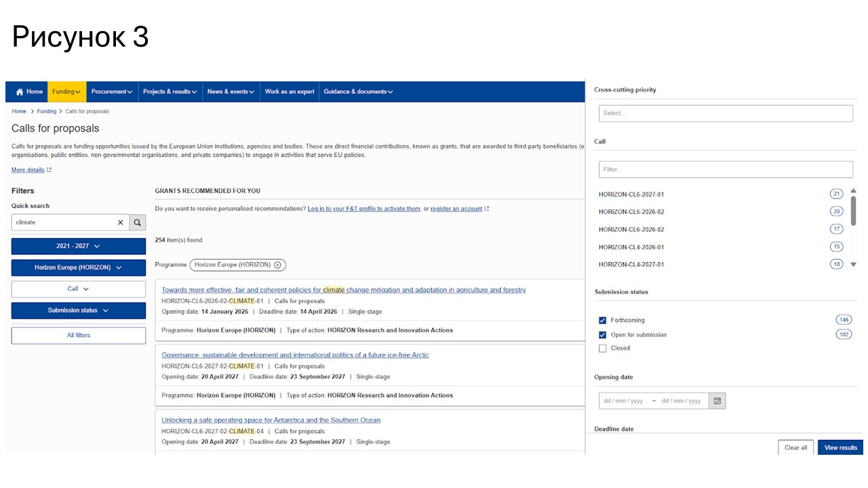Clear quick search text with X icon
The width and height of the screenshot is (868, 488).
[x=121, y=222]
